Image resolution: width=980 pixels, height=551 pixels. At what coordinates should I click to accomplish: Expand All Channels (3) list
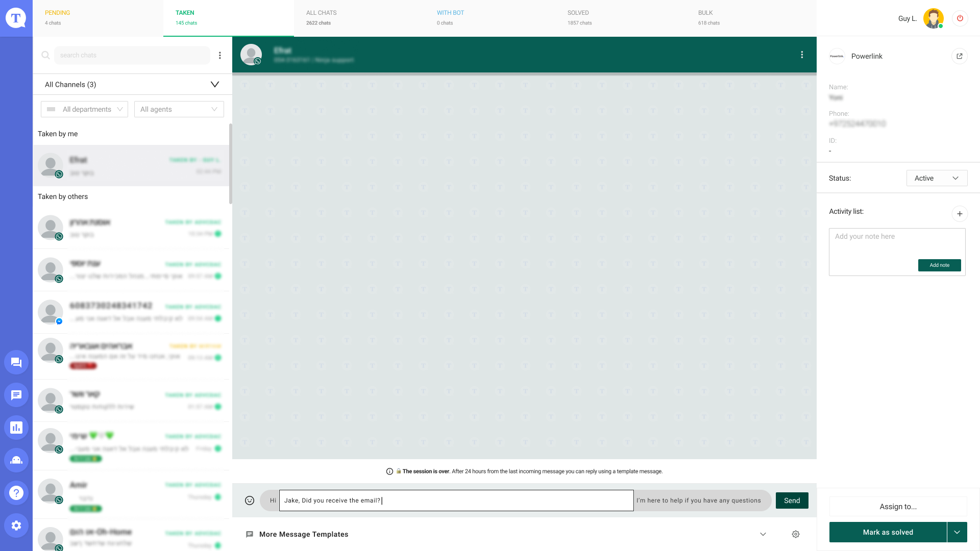tap(132, 85)
